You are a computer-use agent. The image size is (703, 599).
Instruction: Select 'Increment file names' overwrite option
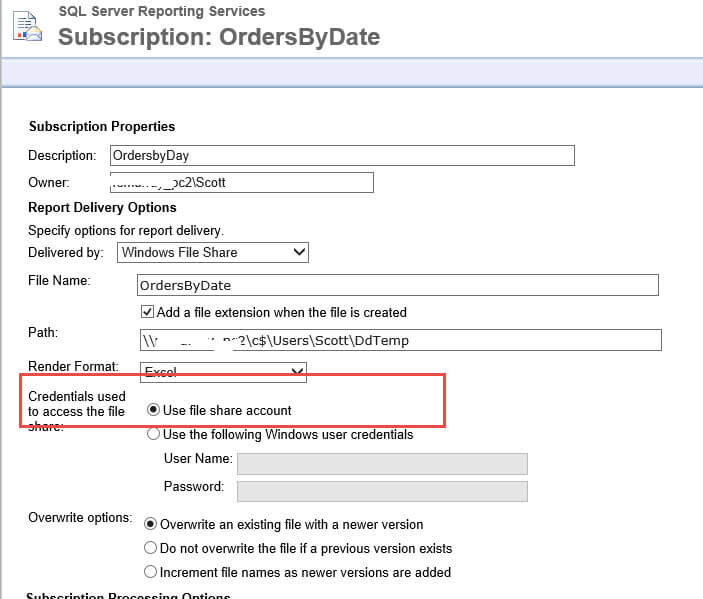tap(150, 572)
